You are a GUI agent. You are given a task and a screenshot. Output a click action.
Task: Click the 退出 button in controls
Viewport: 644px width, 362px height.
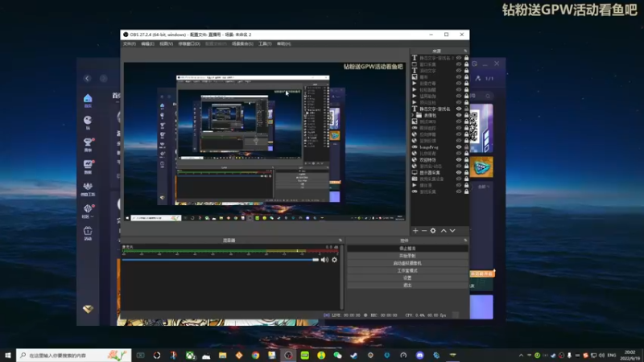407,286
